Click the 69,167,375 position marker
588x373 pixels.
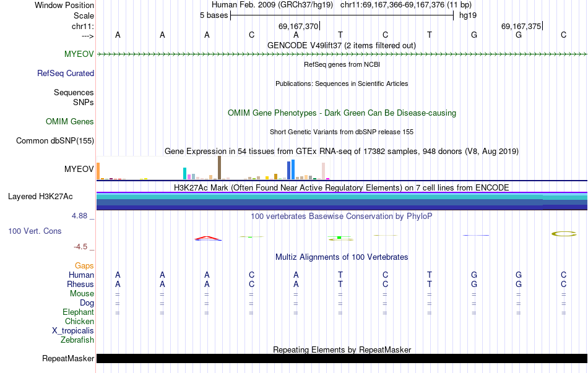point(521,26)
